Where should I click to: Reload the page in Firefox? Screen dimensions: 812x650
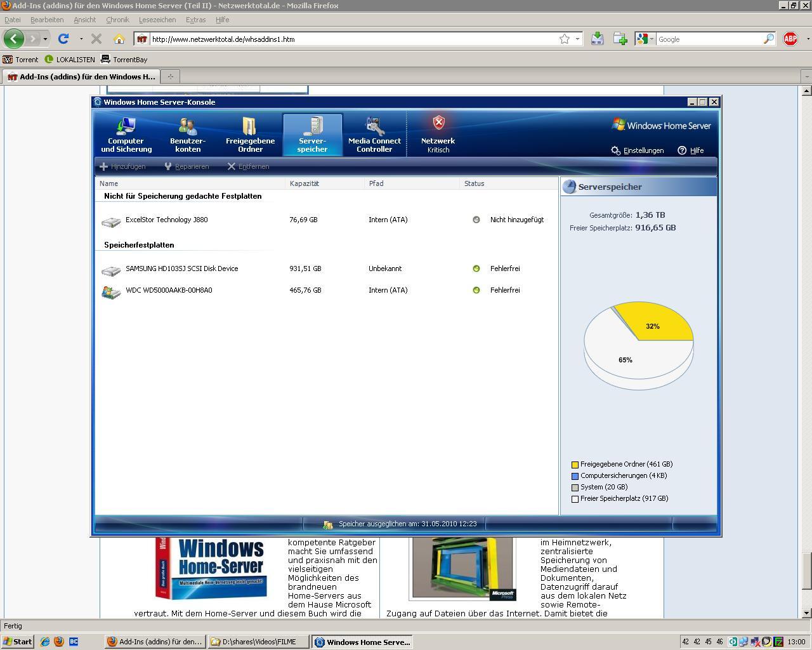coord(63,39)
